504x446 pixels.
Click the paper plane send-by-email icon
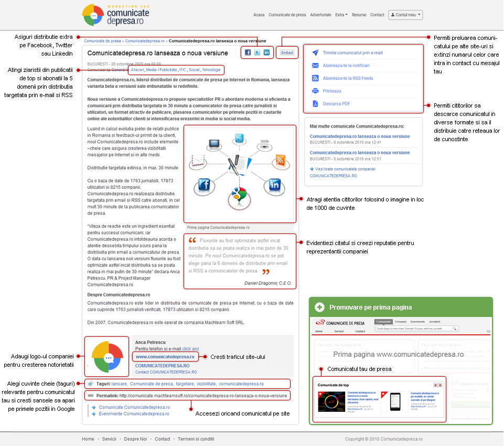tap(315, 53)
